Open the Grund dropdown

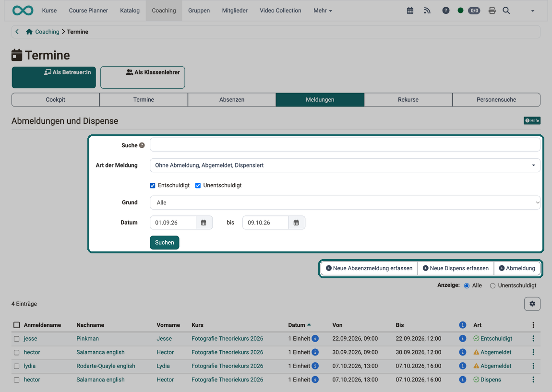point(345,202)
